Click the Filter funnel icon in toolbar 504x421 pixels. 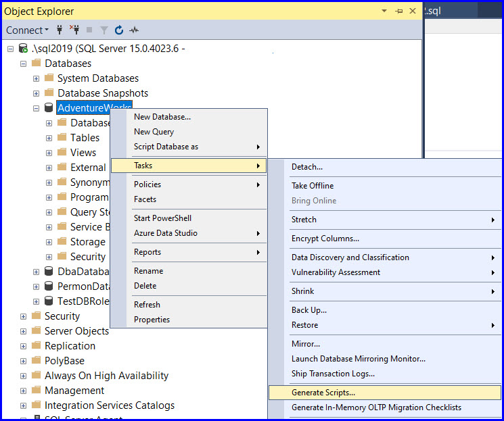pos(104,30)
